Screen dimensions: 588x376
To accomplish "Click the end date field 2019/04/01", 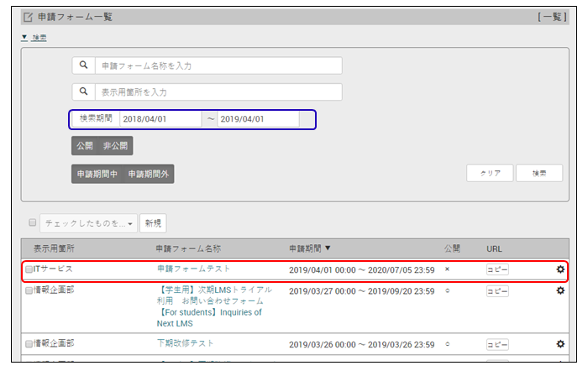I will [x=258, y=119].
